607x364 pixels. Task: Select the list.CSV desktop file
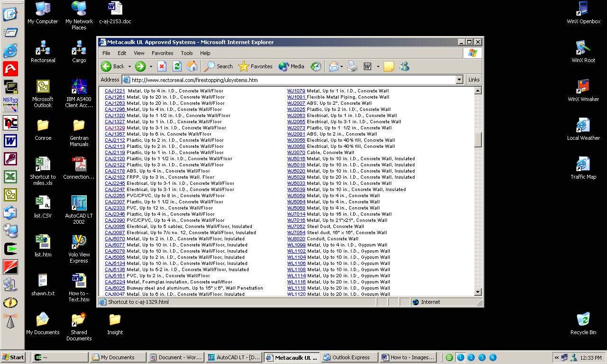43,207
